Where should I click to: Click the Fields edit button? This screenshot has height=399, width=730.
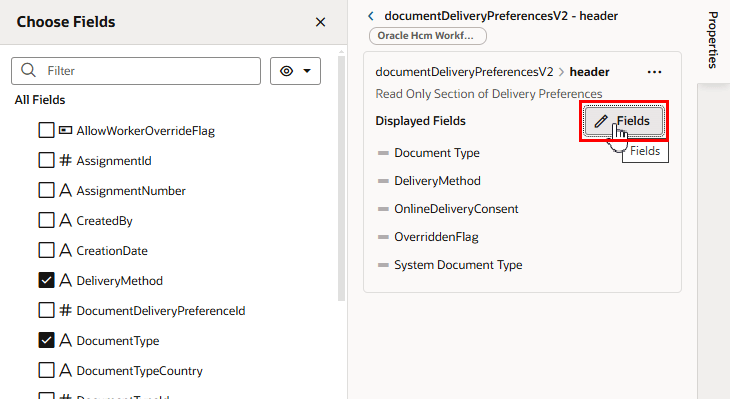(x=624, y=121)
